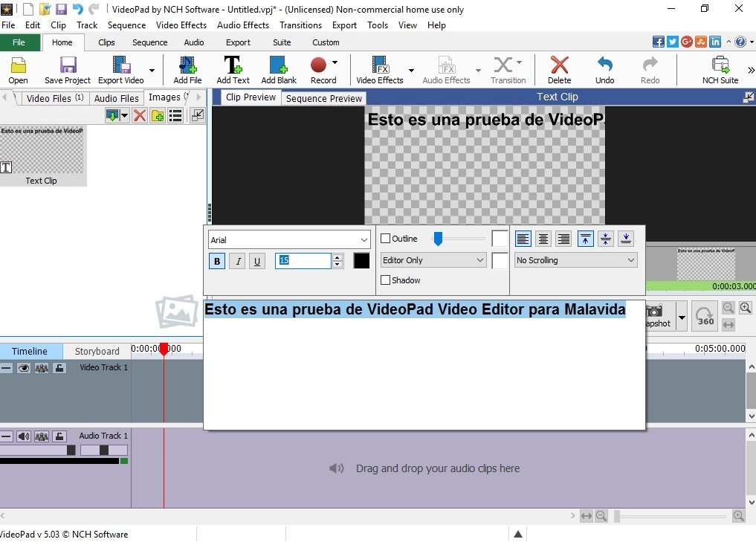The height and width of the screenshot is (542, 756).
Task: Expand the Video Effects dropdown arrow
Action: [411, 71]
